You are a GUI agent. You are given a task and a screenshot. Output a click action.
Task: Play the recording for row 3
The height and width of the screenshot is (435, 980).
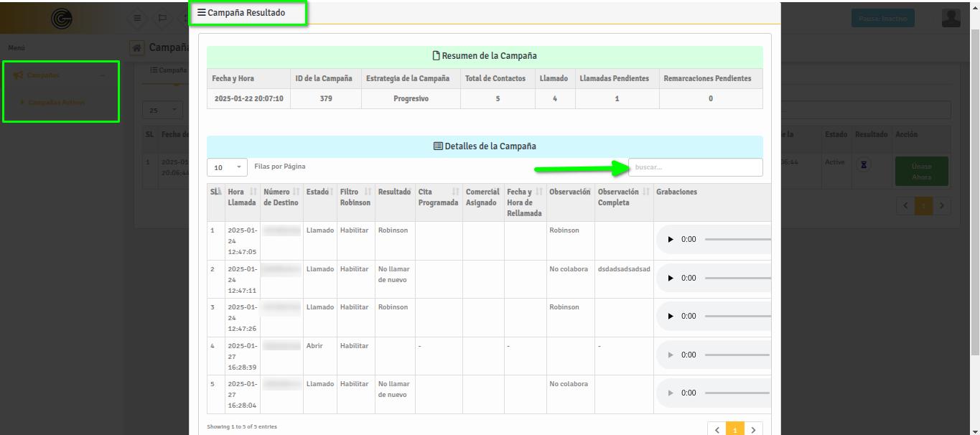671,317
